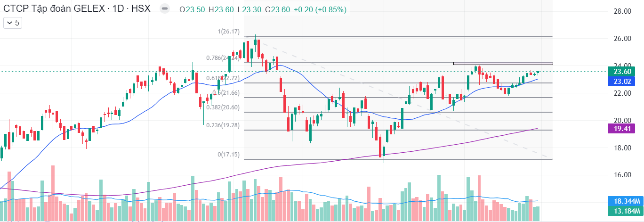The image size is (644, 222).
Task: Select the 0.236(19.28) Fibonacci level label
Action: coord(223,125)
